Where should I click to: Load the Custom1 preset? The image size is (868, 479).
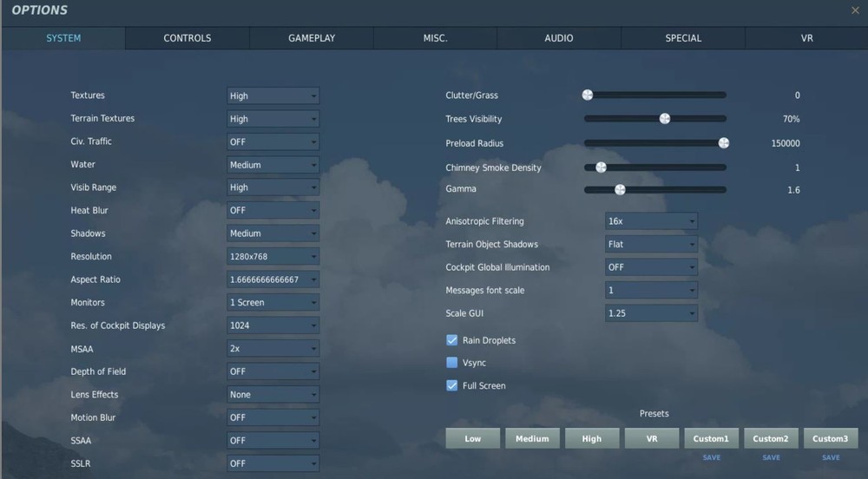point(712,438)
